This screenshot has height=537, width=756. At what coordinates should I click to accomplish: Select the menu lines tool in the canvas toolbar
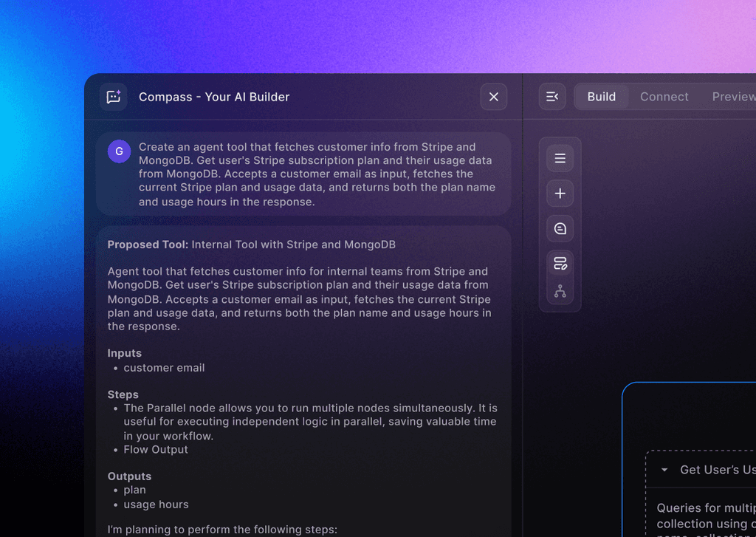(x=560, y=157)
